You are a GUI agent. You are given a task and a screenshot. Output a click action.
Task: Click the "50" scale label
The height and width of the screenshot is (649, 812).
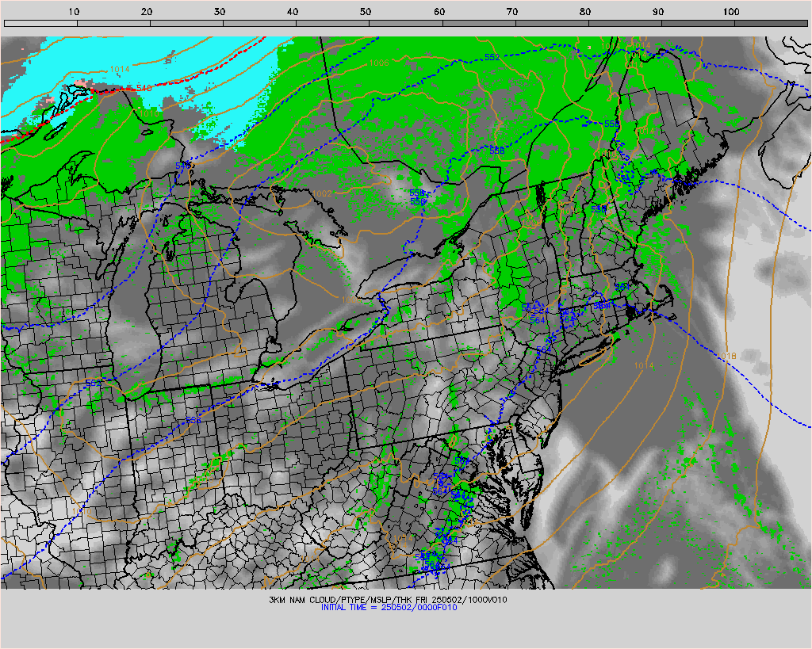tap(366, 11)
